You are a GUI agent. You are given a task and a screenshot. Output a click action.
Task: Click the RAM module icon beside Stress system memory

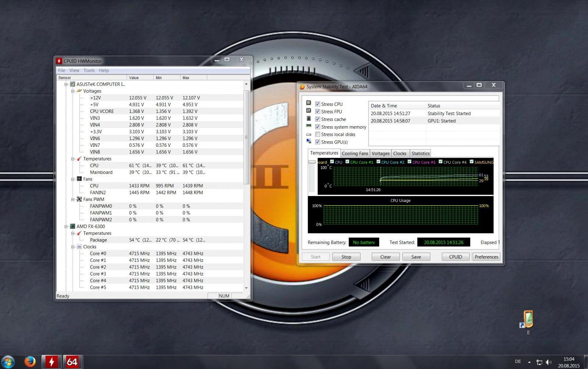click(309, 126)
